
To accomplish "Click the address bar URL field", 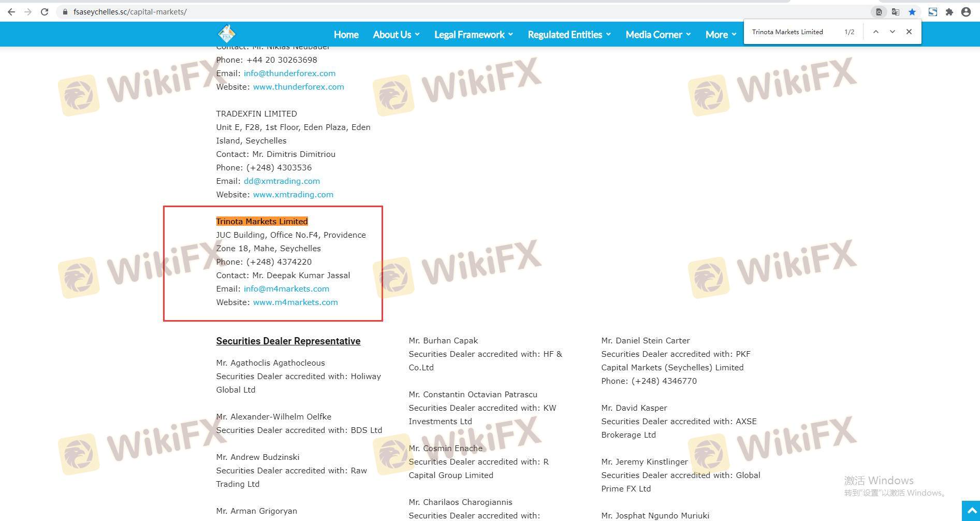I will tap(461, 11).
